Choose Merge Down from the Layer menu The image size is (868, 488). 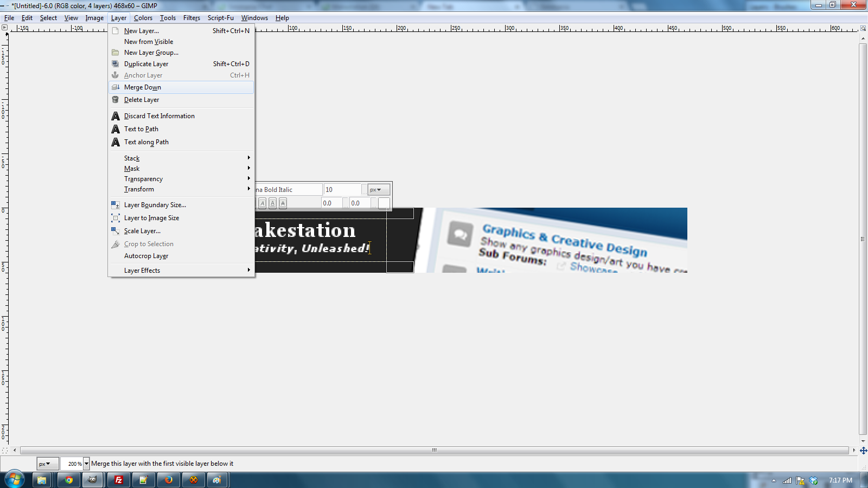pos(181,87)
